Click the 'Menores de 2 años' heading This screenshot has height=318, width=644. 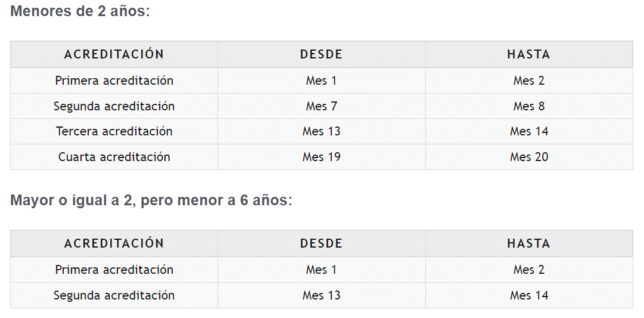click(80, 11)
